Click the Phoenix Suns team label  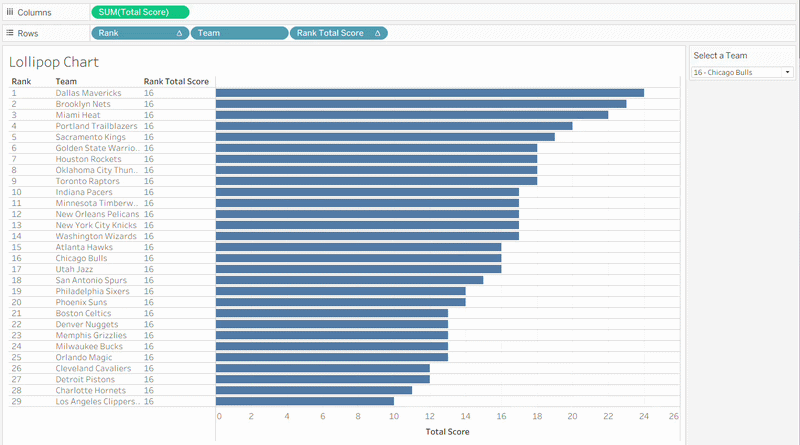(x=81, y=303)
